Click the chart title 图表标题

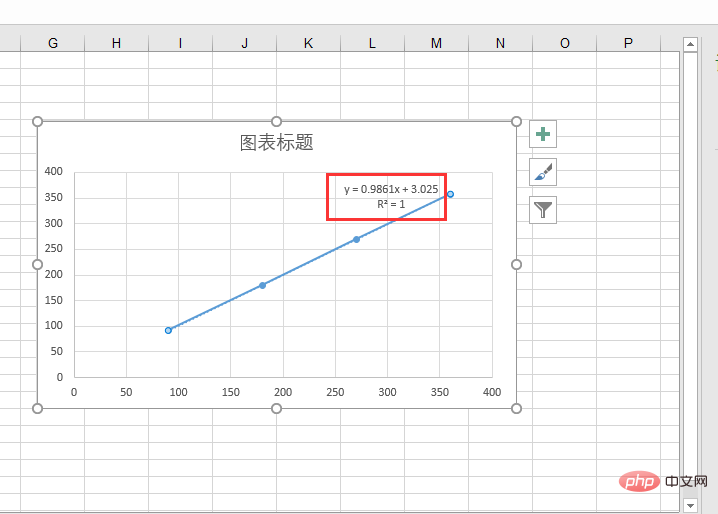point(277,142)
